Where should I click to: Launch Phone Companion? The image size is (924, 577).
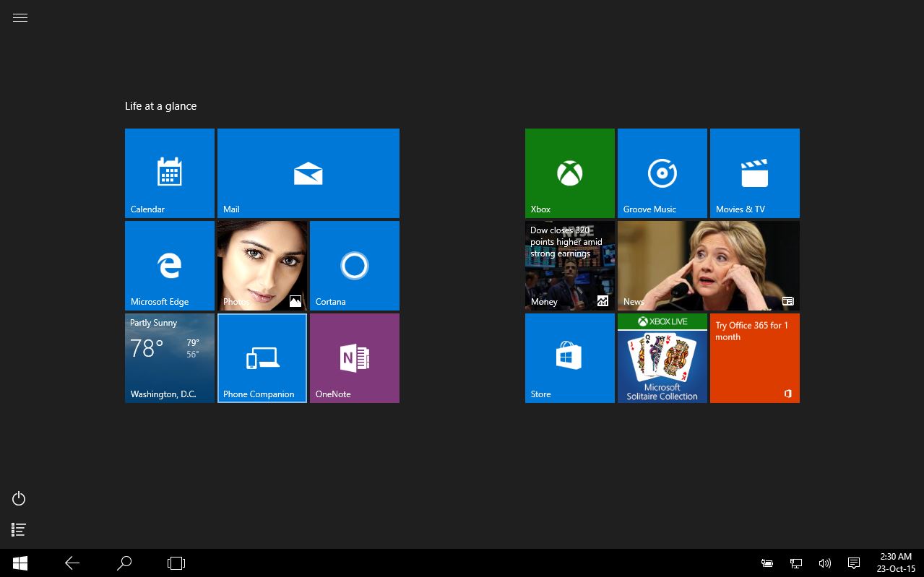point(262,357)
